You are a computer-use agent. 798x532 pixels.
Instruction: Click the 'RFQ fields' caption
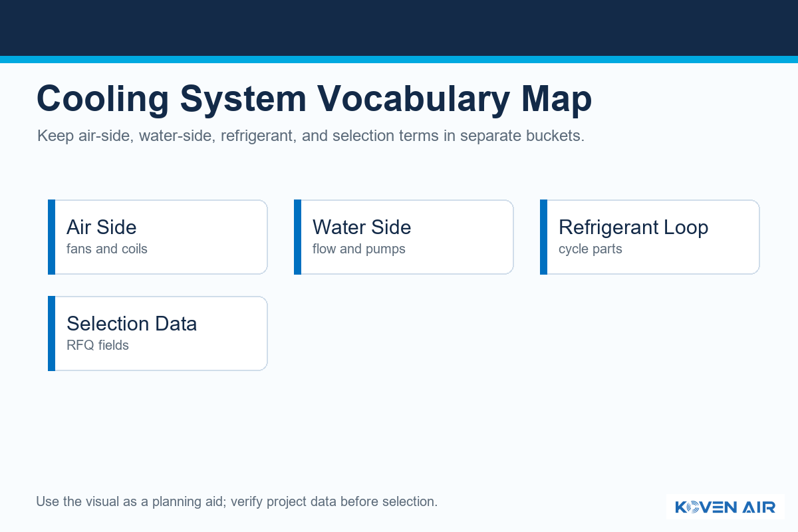98,346
